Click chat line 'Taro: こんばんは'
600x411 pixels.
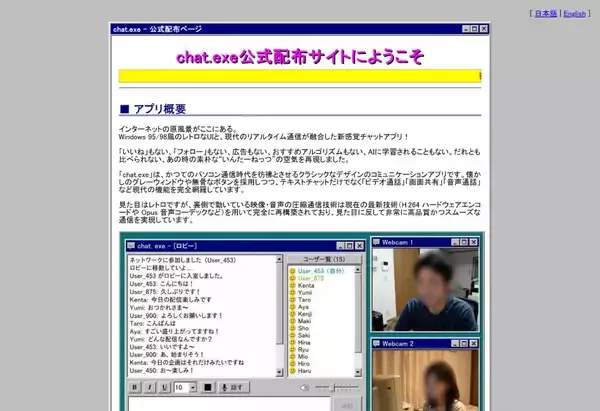[x=152, y=323]
